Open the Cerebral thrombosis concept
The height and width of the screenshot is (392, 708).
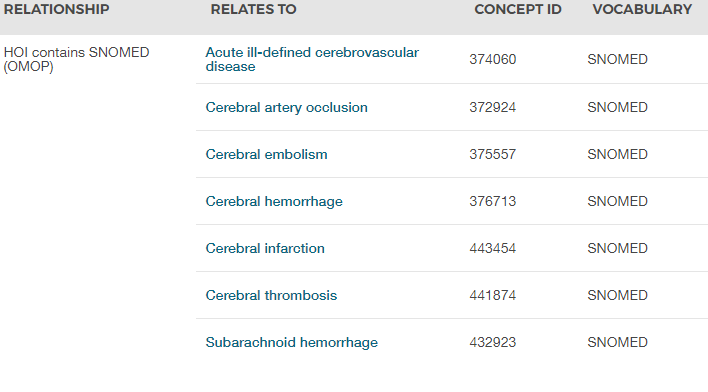pos(271,295)
